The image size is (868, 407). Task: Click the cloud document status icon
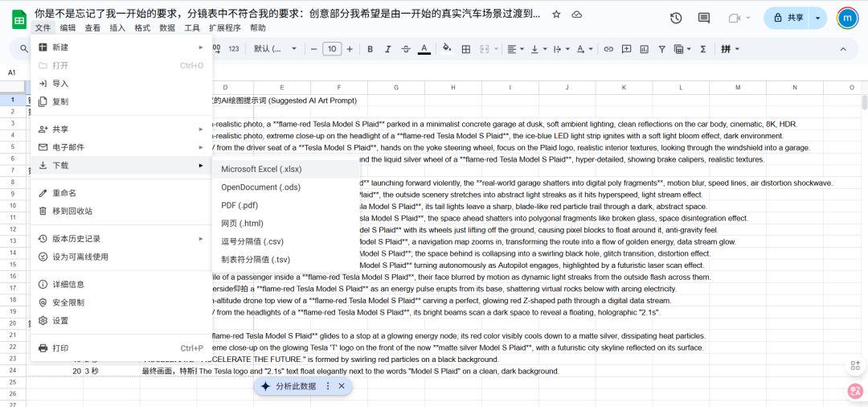point(576,14)
